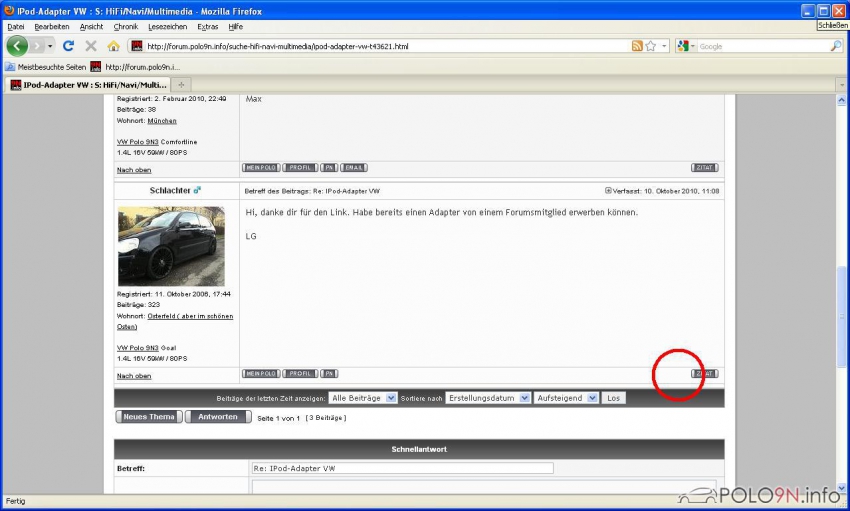The width and height of the screenshot is (850, 511).
Task: Click the Neues Thema button
Action: 148,417
